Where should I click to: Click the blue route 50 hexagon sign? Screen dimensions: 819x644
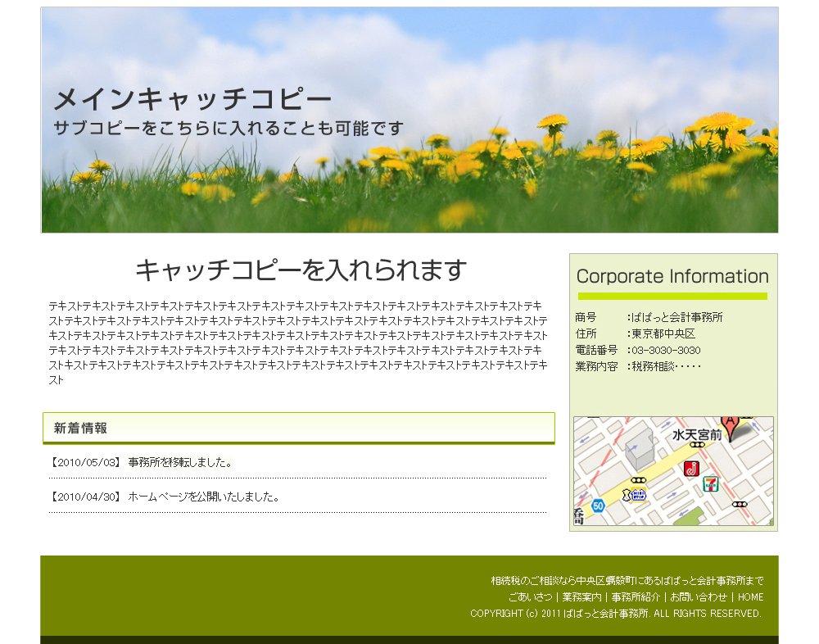point(598,506)
